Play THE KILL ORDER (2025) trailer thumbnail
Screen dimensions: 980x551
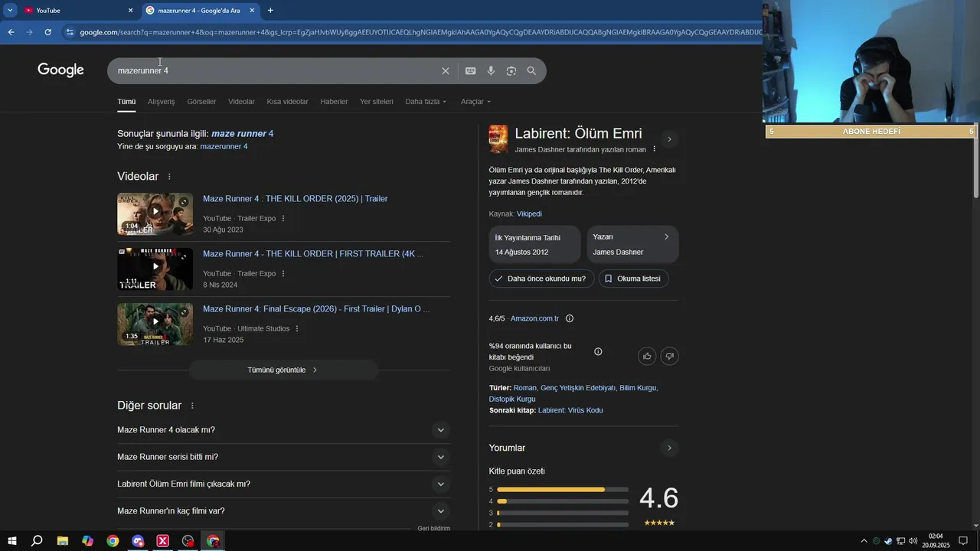pyautogui.click(x=155, y=214)
